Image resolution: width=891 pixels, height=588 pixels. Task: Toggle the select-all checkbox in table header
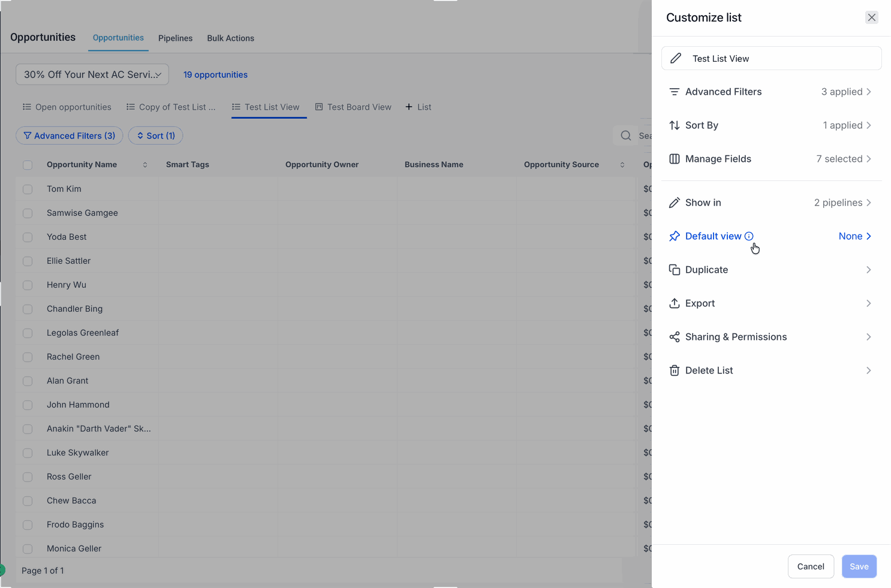pyautogui.click(x=28, y=165)
